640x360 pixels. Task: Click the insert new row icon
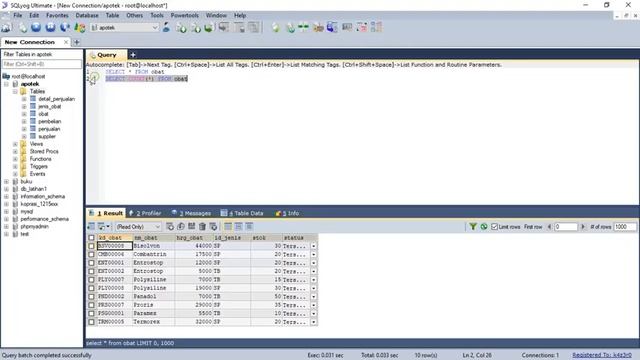coord(170,227)
